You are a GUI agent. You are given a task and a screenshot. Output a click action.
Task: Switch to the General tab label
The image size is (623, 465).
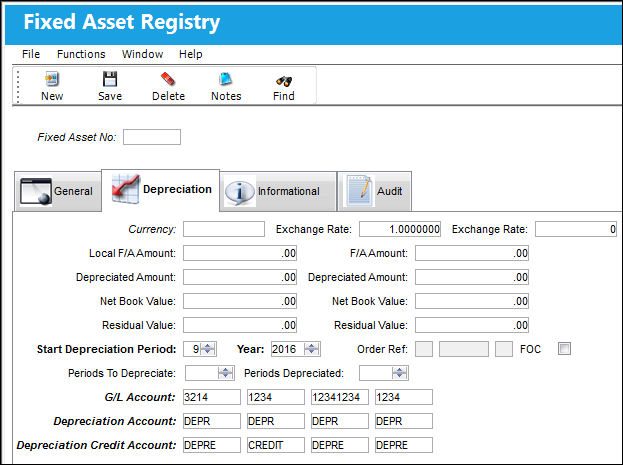click(73, 191)
